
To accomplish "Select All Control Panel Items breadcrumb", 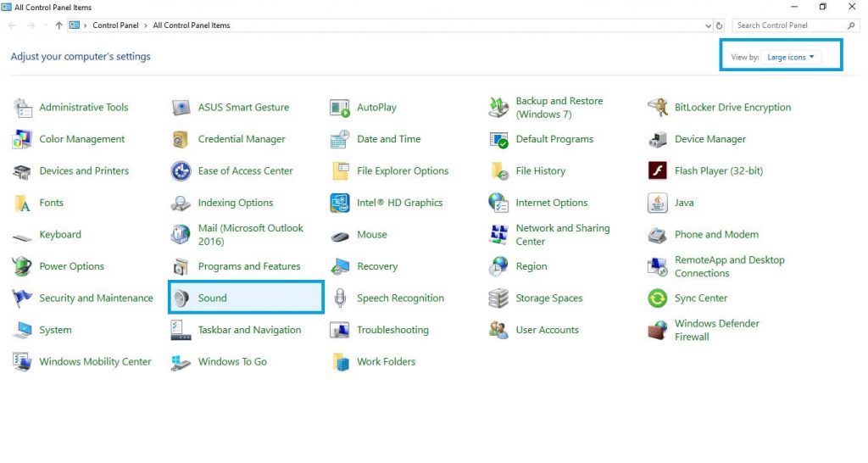I will 192,25.
